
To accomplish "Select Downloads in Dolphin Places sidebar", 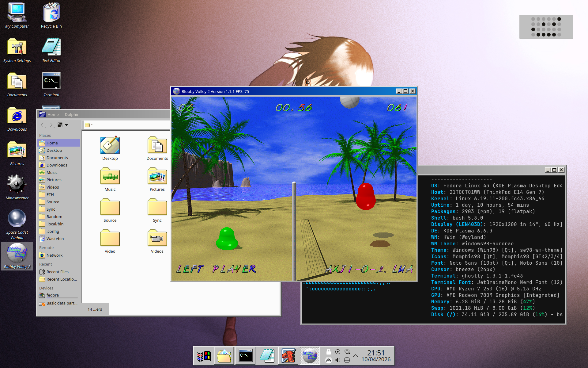I will pyautogui.click(x=57, y=165).
